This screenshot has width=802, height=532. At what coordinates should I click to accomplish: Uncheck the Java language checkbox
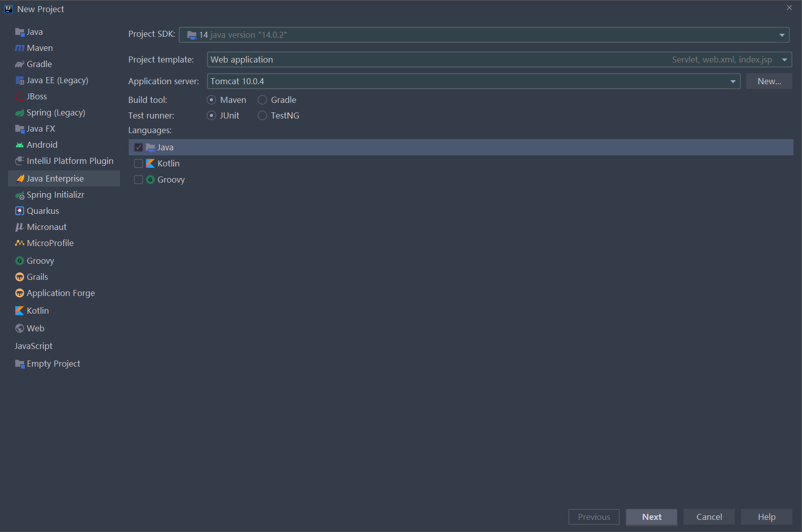point(138,147)
